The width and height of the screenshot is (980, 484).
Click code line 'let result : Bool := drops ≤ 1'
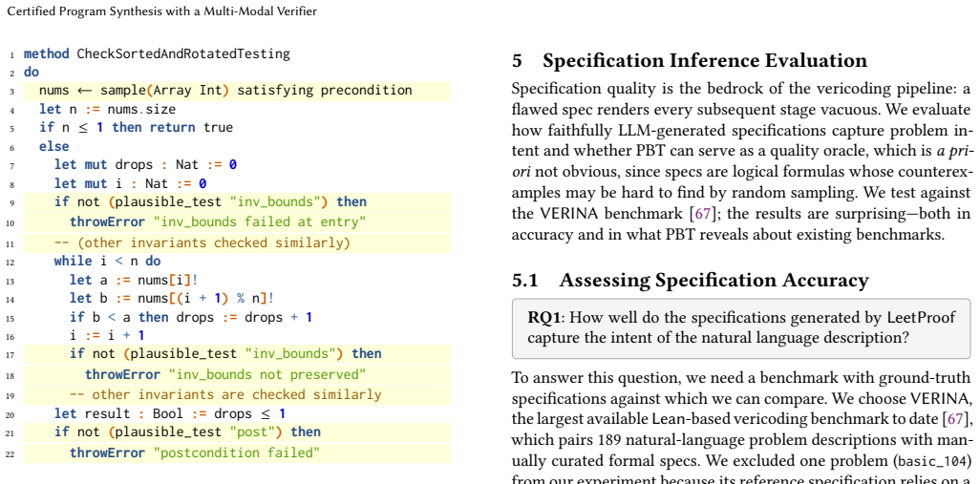pos(169,413)
